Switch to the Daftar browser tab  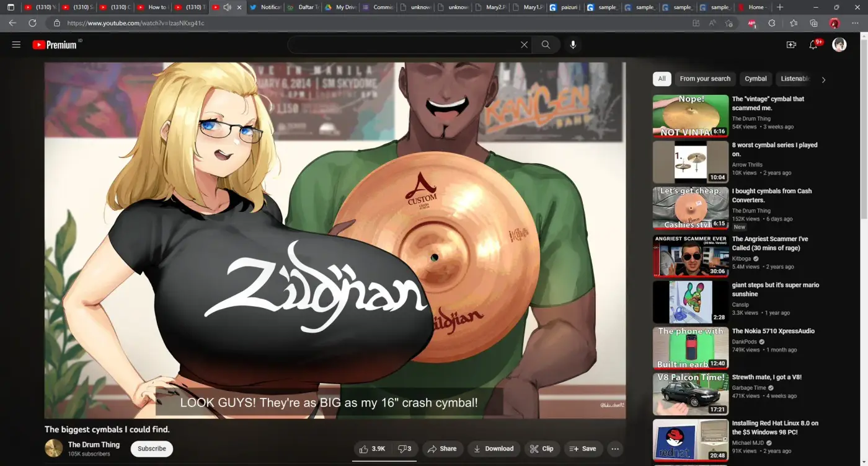(x=302, y=7)
